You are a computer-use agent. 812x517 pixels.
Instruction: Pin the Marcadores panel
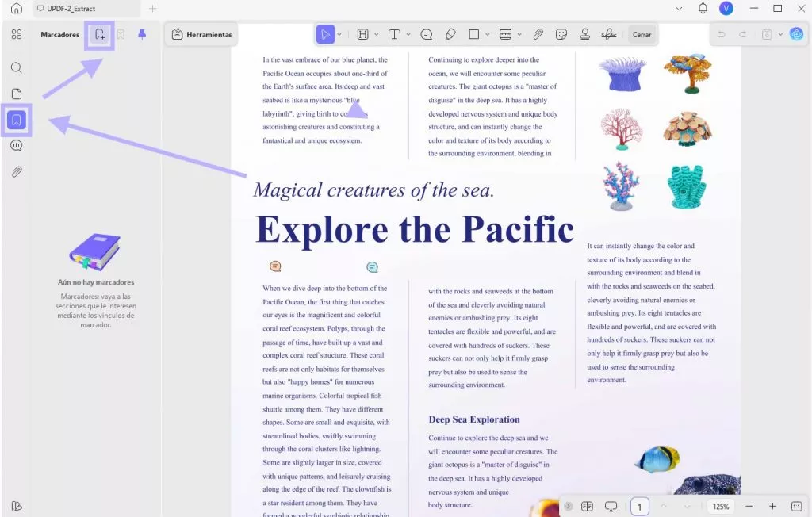pyautogui.click(x=142, y=34)
